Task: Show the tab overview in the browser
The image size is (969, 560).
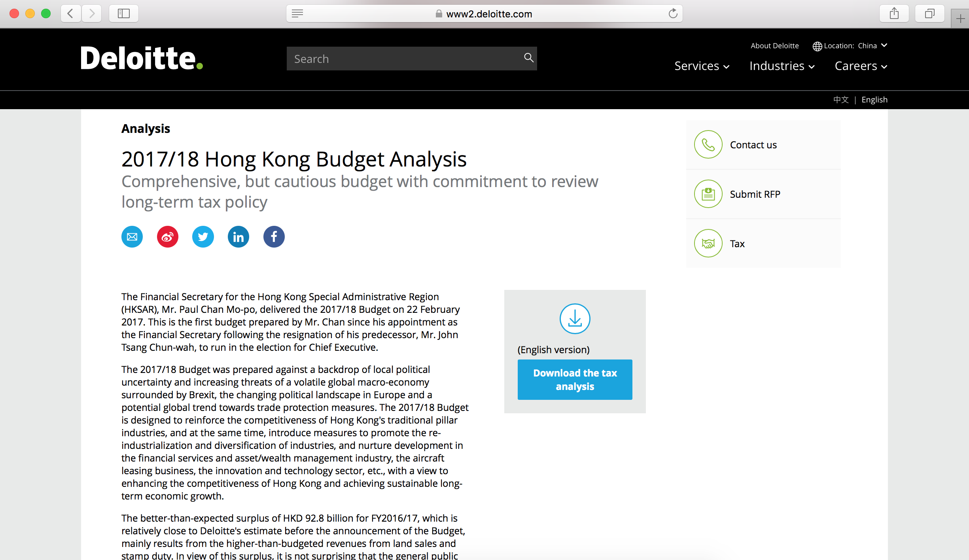Action: coord(929,13)
